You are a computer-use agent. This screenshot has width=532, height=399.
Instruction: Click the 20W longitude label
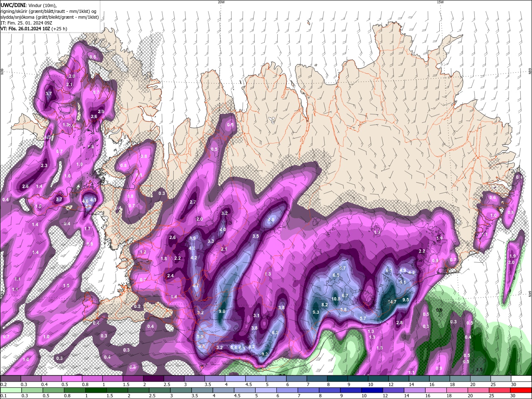221,2
